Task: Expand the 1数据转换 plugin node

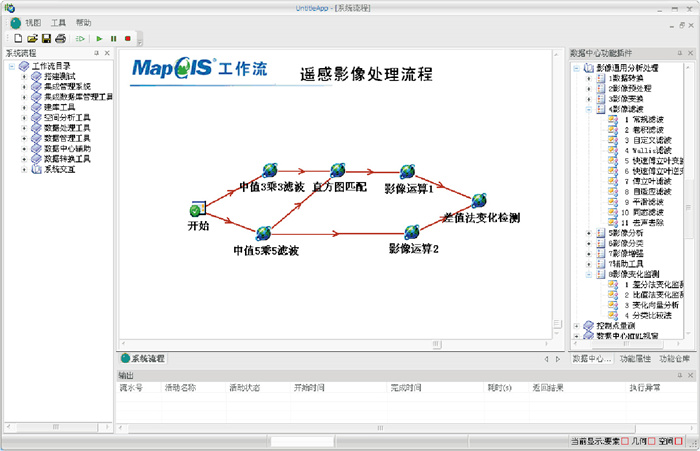Action: pos(588,79)
